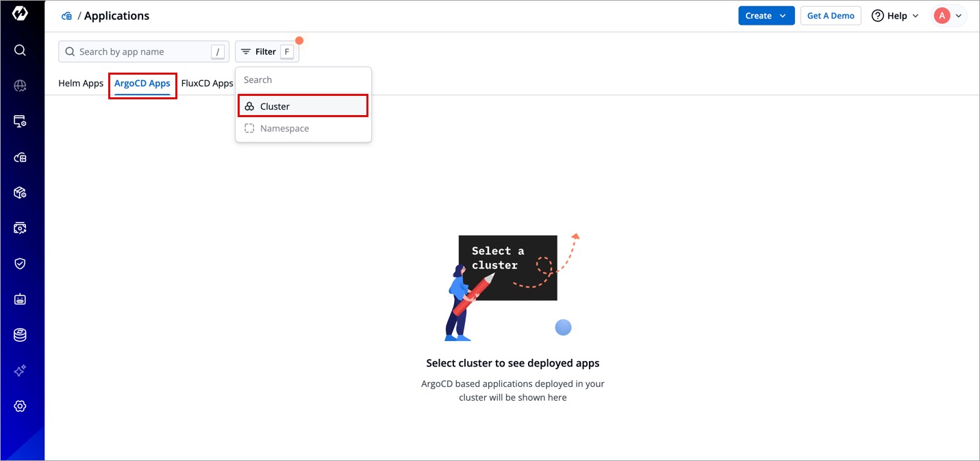Switch to the FluxCD Apps tab
Viewport: 980px width, 461px height.
tap(207, 84)
